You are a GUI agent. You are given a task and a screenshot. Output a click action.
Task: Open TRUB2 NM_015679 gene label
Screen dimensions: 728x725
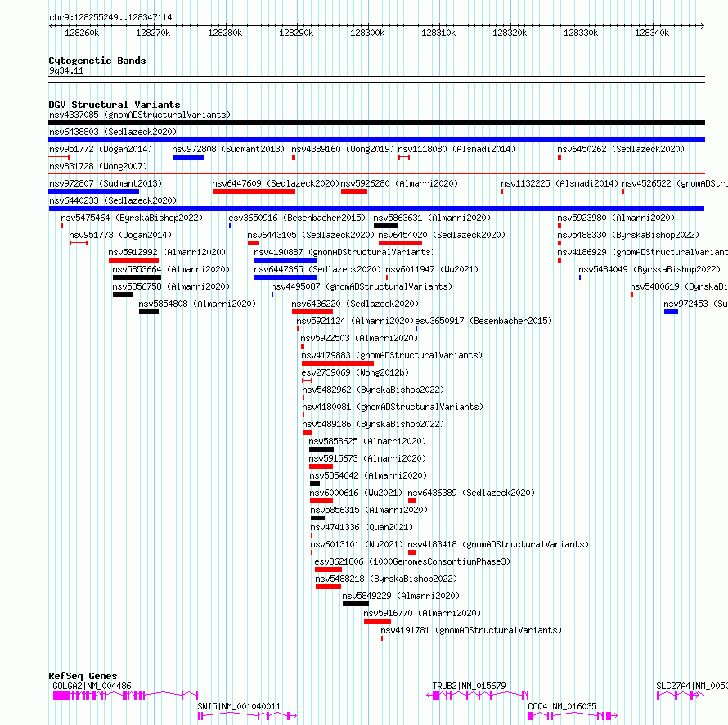(469, 686)
